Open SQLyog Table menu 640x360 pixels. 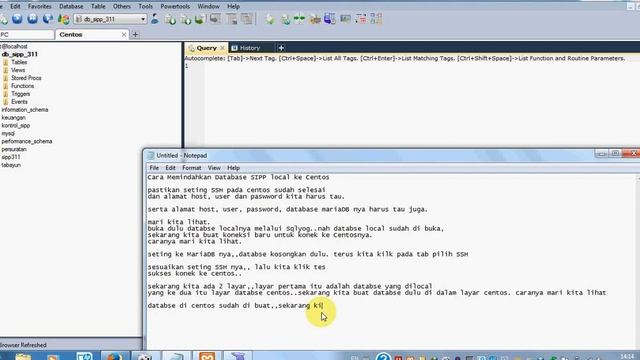point(98,7)
